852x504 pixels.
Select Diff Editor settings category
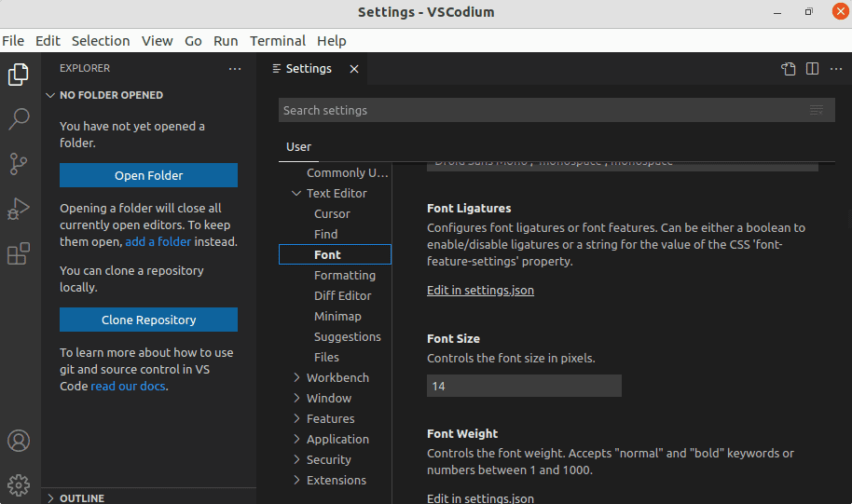(x=335, y=295)
